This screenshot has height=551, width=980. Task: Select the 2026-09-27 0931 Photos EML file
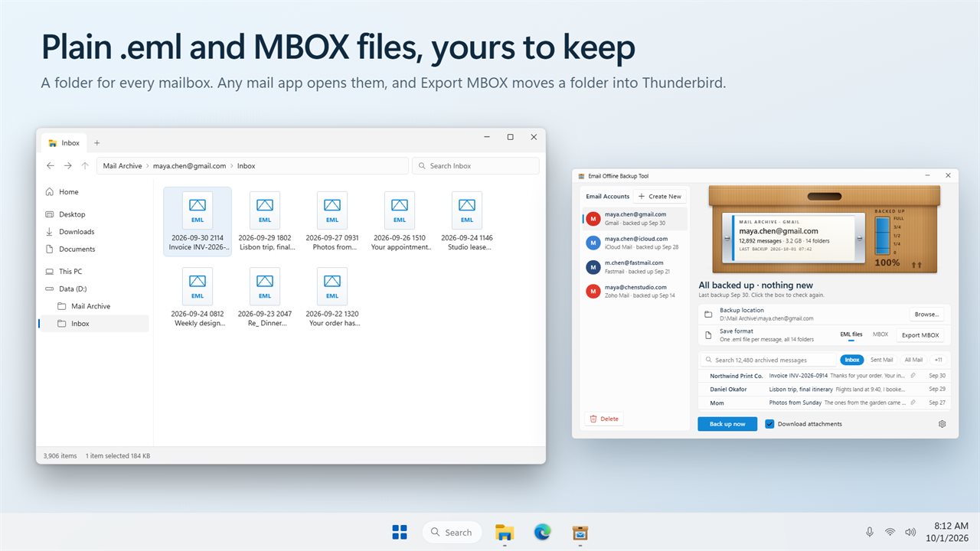coord(332,221)
